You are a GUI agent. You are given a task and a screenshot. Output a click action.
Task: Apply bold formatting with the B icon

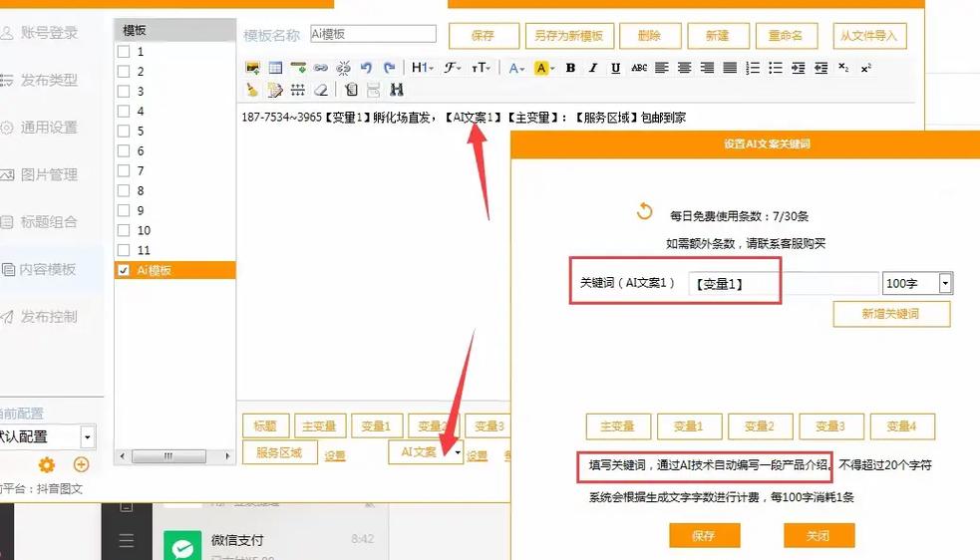(570, 68)
